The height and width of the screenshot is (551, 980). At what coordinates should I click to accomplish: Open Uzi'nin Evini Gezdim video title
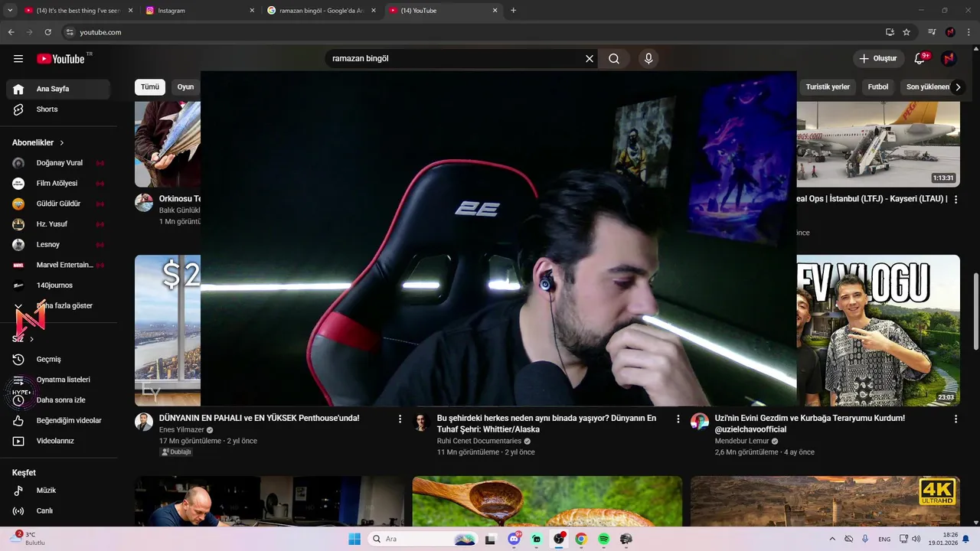[810, 424]
